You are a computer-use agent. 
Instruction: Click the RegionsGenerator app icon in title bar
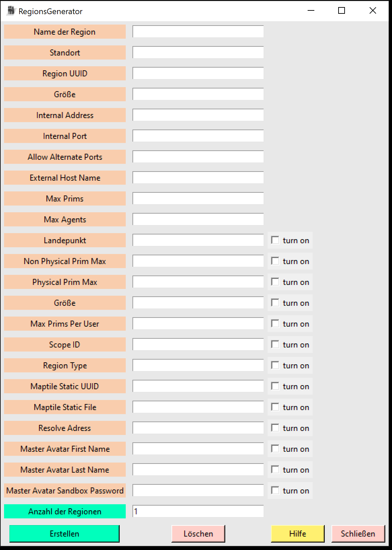pos(11,11)
